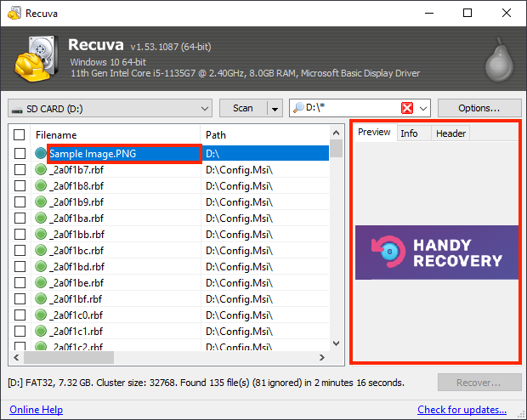Click the green state dot for _2a0f1b7.rbf
527x420 pixels.
coord(41,169)
